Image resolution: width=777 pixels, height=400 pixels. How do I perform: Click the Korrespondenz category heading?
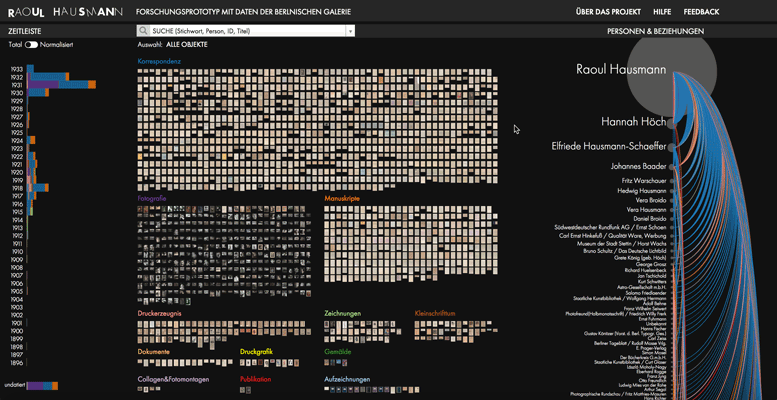[161, 61]
